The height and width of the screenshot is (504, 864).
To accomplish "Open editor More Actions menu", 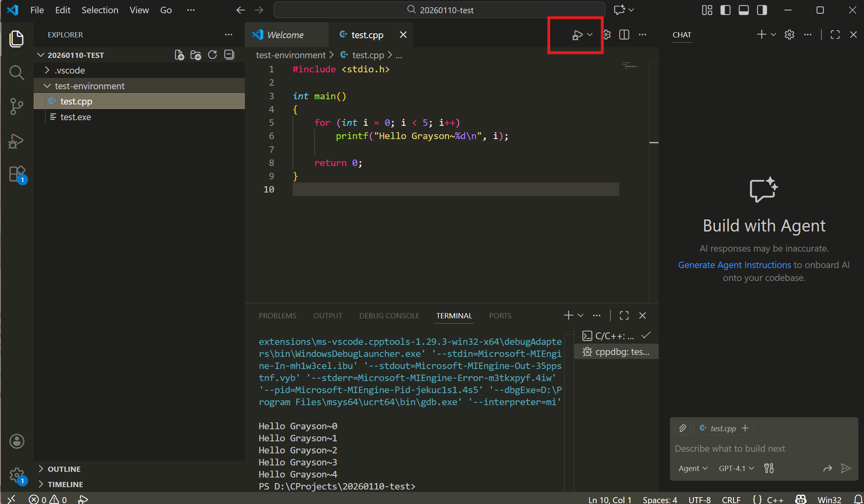I will tap(643, 35).
